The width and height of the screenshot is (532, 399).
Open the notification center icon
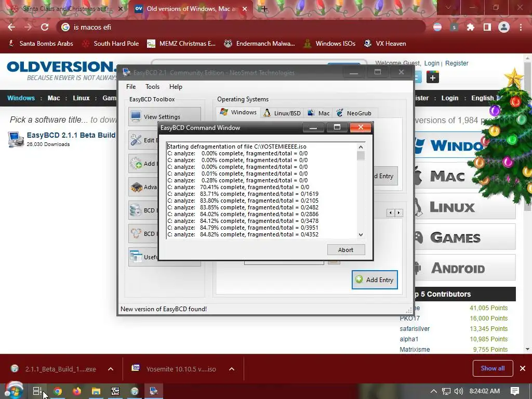click(515, 391)
